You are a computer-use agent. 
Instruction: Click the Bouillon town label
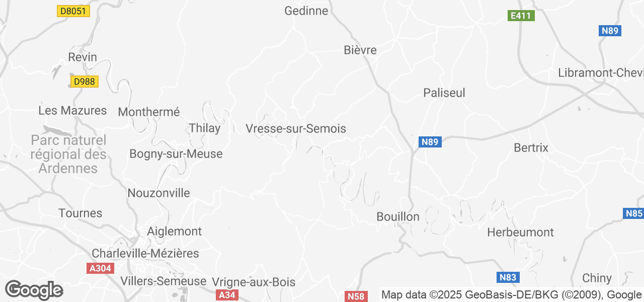pyautogui.click(x=398, y=217)
